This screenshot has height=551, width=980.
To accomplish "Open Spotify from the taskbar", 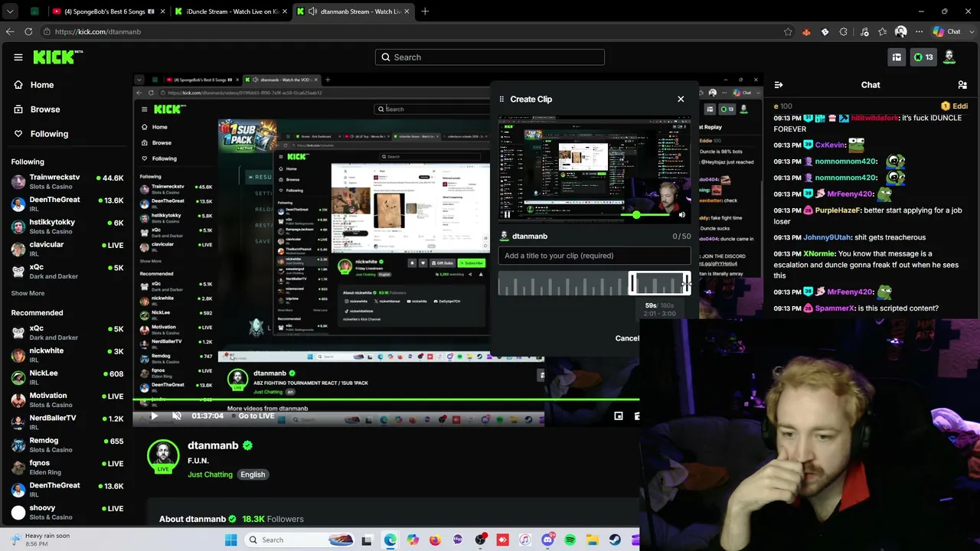I will click(570, 540).
